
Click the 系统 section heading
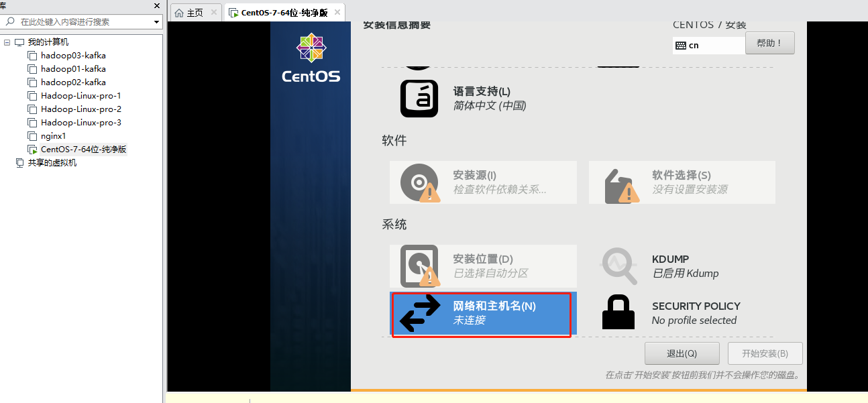[394, 225]
